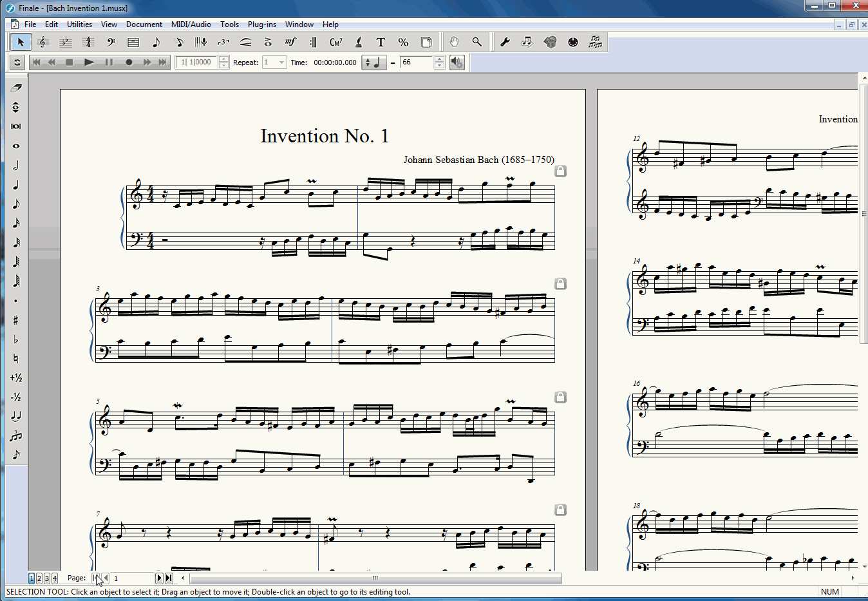The image size is (868, 601).
Task: Select the Text T tool
Action: [x=381, y=43]
